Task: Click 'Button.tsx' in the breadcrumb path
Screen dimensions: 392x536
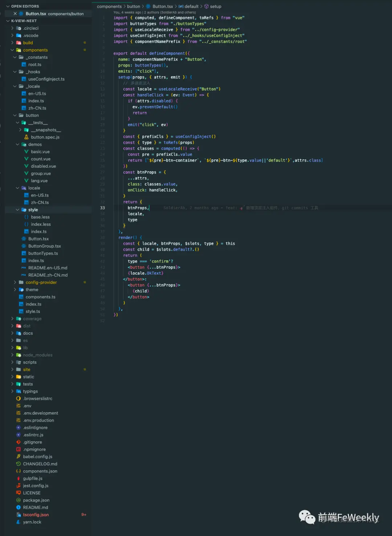Action: click(163, 7)
